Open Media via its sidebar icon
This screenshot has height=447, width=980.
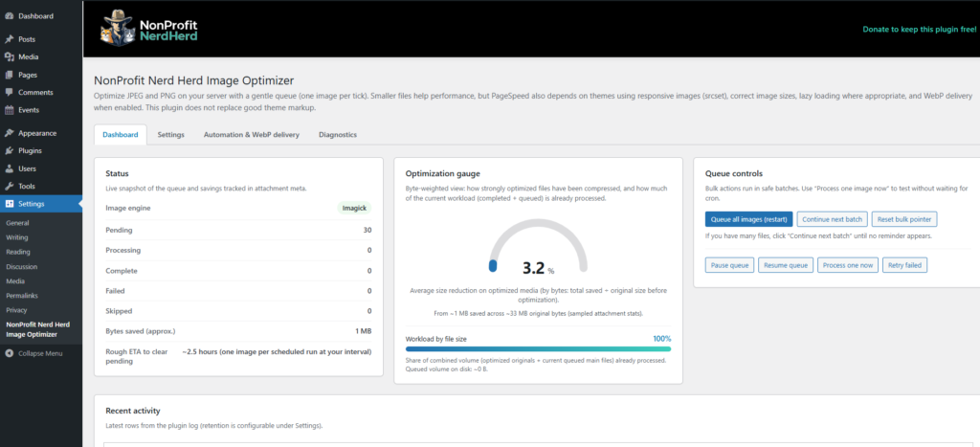[10, 56]
